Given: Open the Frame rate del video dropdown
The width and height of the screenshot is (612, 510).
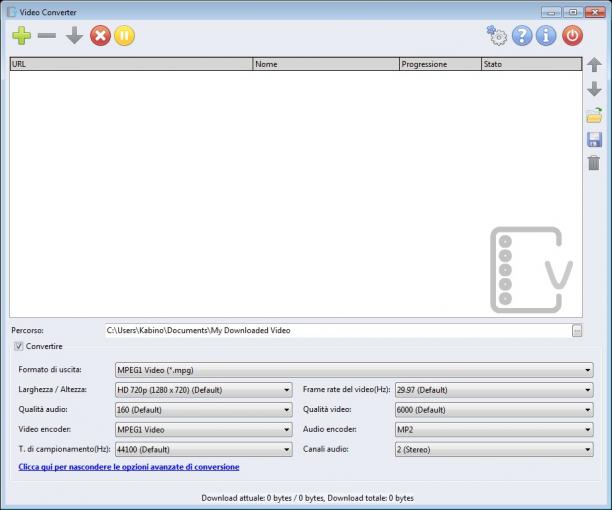Looking at the screenshot, I should tap(494, 390).
